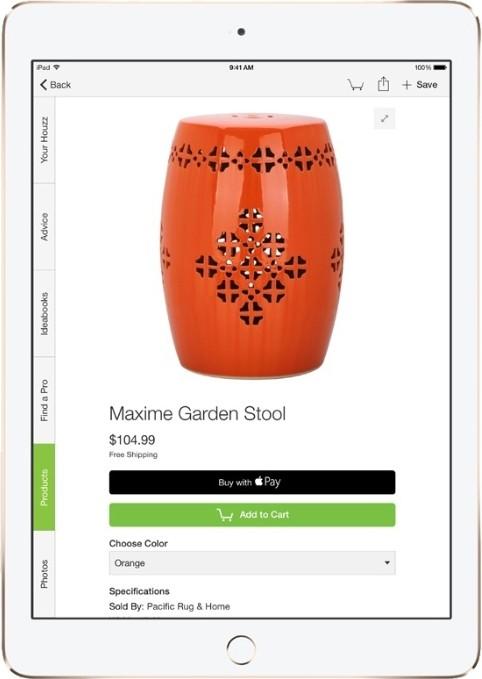
Task: Tap the orange garden stool product image
Action: [x=252, y=246]
